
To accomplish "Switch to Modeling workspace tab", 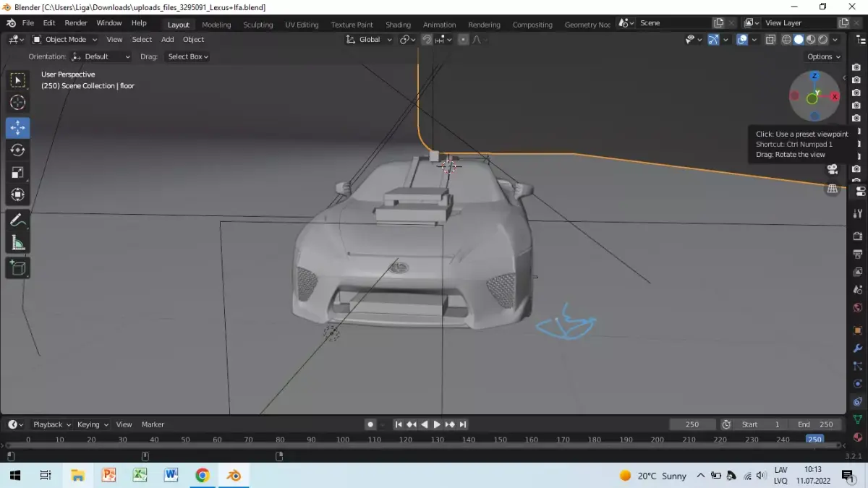I will coord(216,25).
